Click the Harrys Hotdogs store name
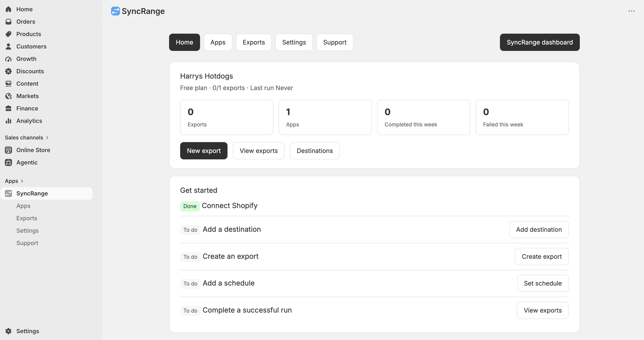Viewport: 644px width, 340px height. click(x=206, y=76)
